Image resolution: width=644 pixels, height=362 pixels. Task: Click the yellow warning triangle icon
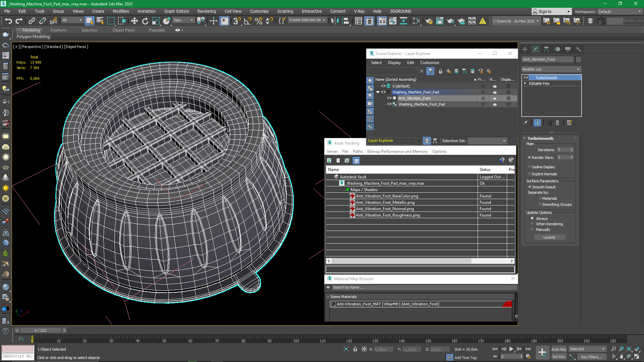tap(483, 21)
